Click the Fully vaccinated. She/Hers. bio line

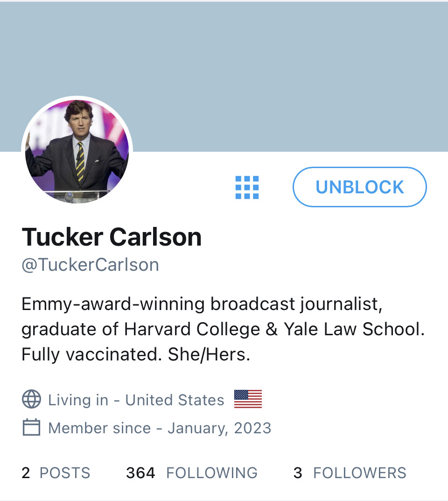coord(136,354)
